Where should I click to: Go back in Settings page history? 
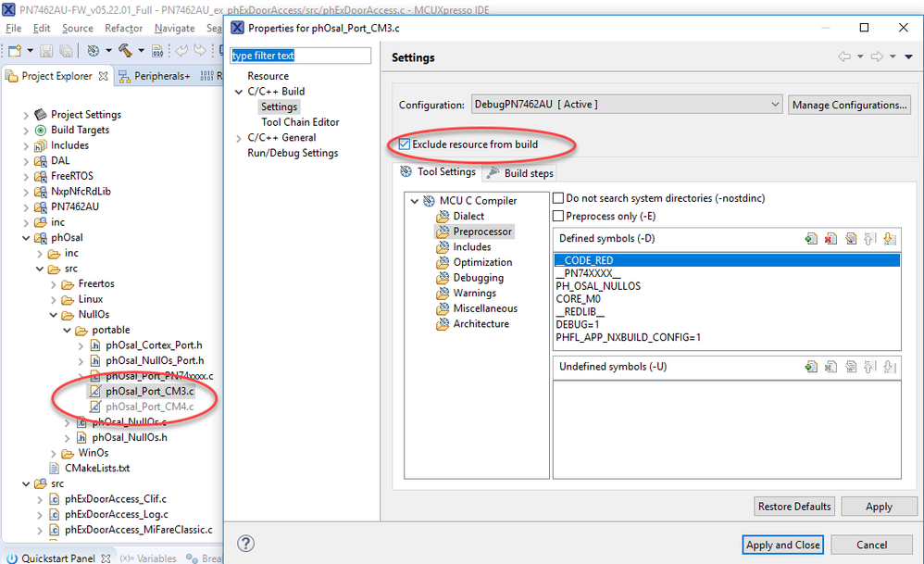click(x=844, y=56)
